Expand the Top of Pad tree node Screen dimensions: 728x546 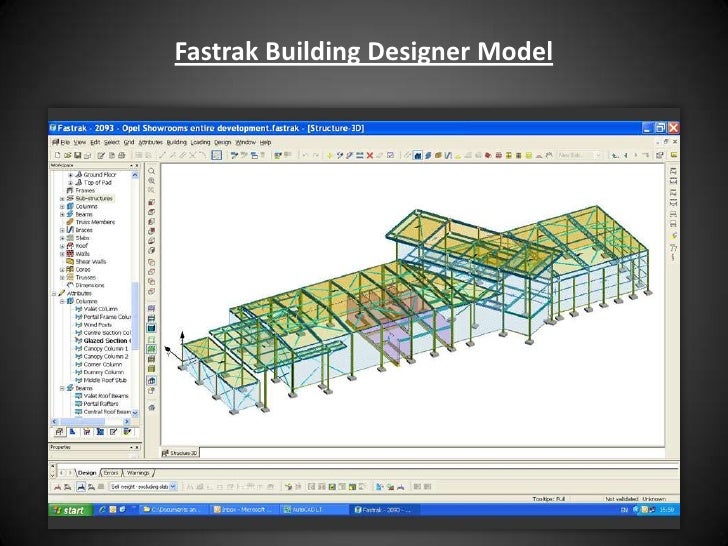point(71,183)
